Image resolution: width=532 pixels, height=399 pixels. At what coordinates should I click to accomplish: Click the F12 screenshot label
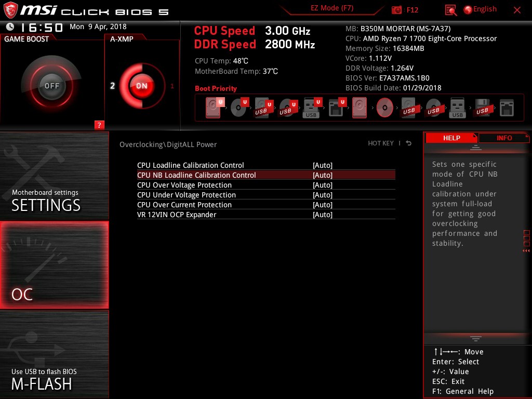click(x=412, y=10)
